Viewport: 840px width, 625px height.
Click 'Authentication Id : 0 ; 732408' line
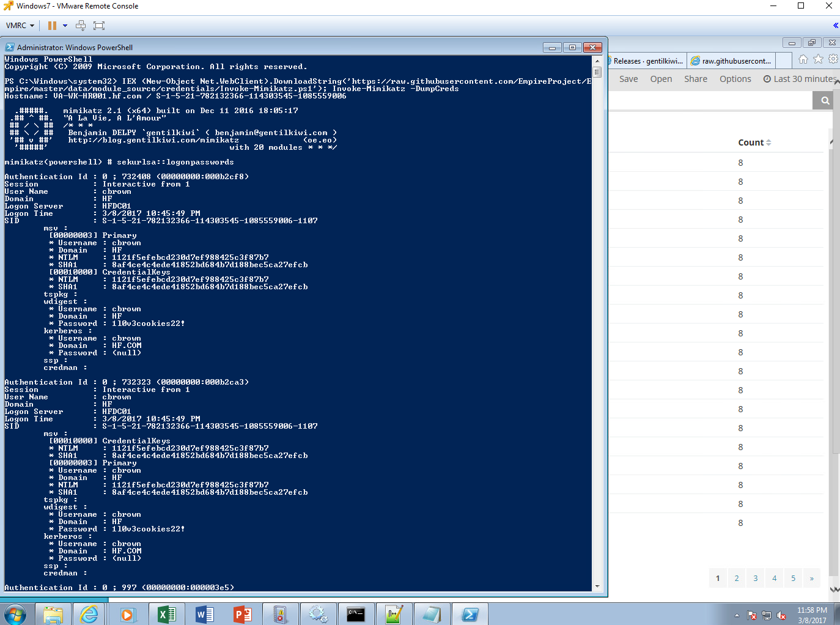tap(127, 177)
